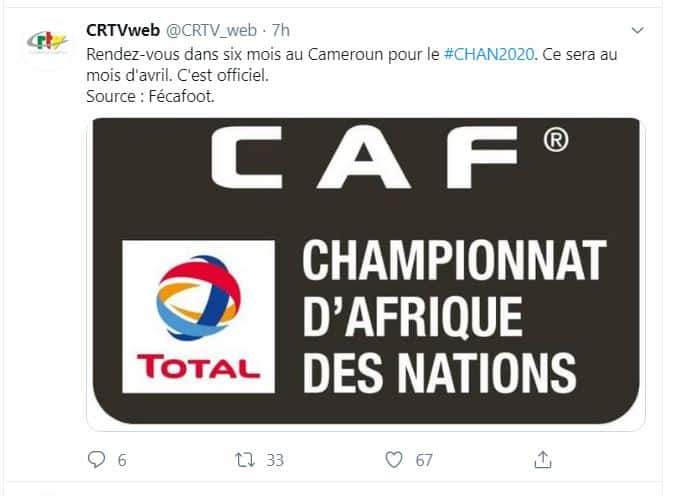Retweet this CRTVweb post
Viewport: 696px width, 496px height.
(x=245, y=460)
